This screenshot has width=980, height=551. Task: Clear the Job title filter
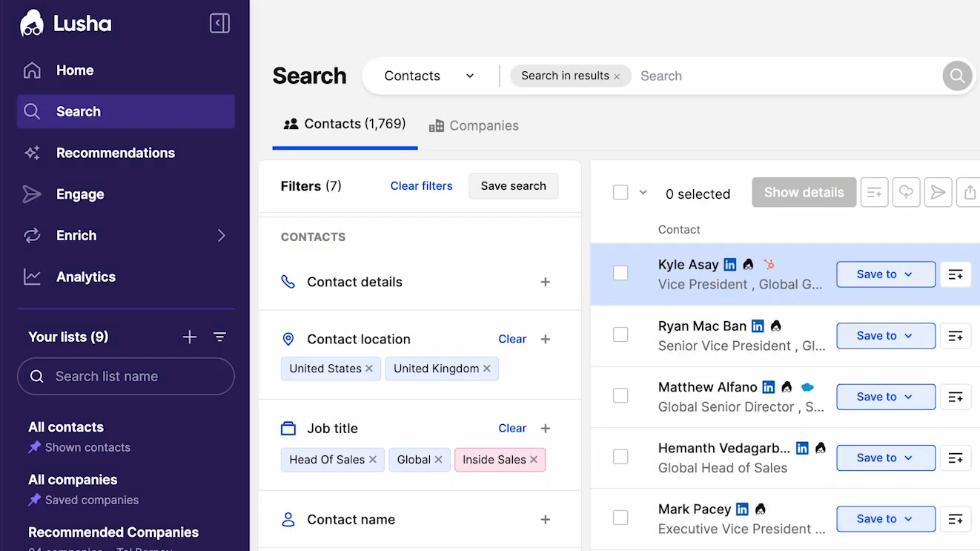point(512,428)
